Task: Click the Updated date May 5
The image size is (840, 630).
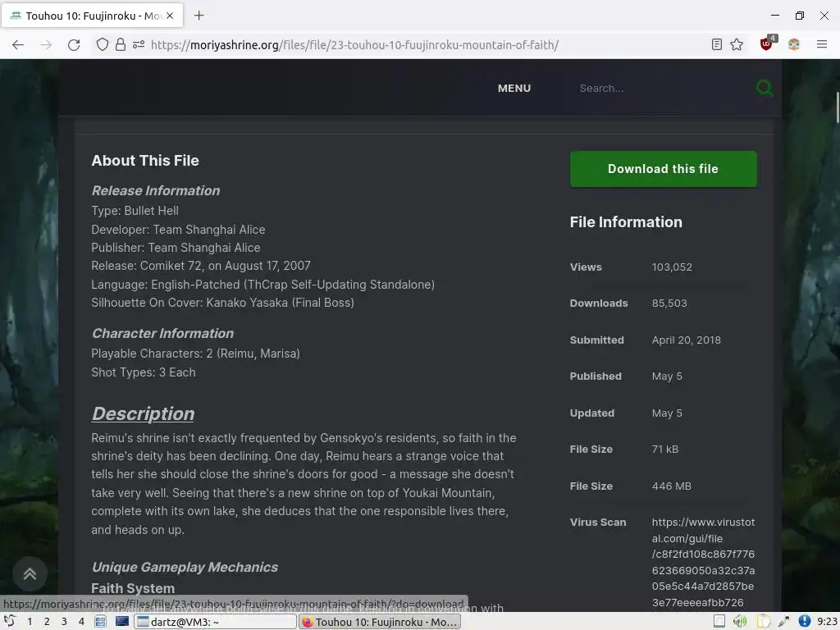Action: click(x=667, y=413)
